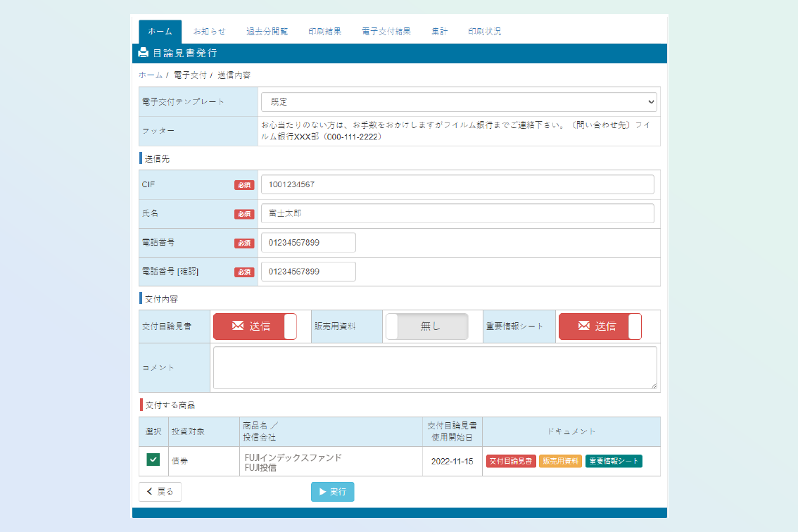Go to 電子交付結果 tab
Screen dimensions: 798x532
tap(386, 32)
